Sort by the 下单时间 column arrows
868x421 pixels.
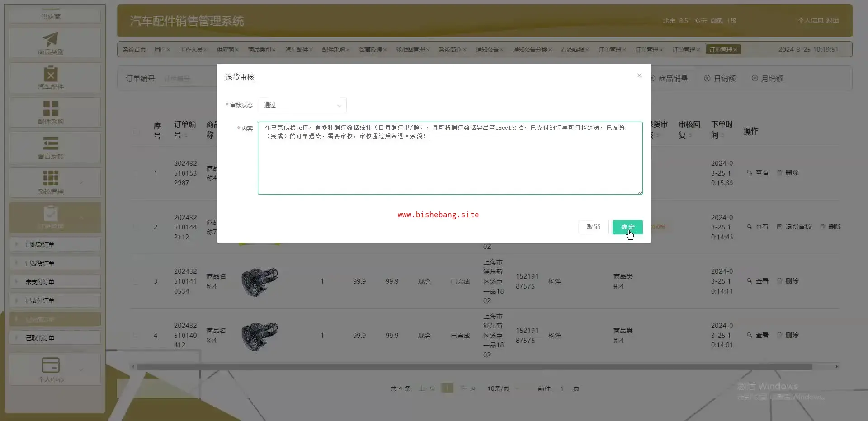[x=722, y=136]
